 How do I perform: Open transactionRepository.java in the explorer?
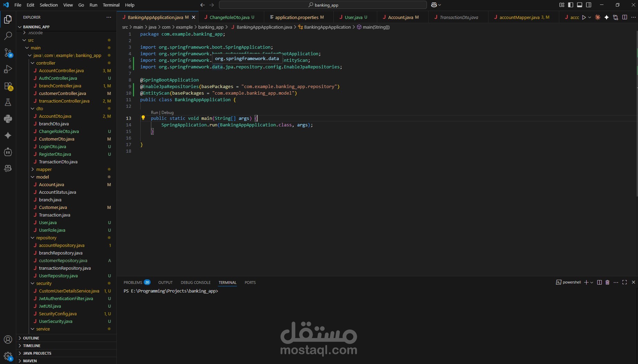[65, 268]
